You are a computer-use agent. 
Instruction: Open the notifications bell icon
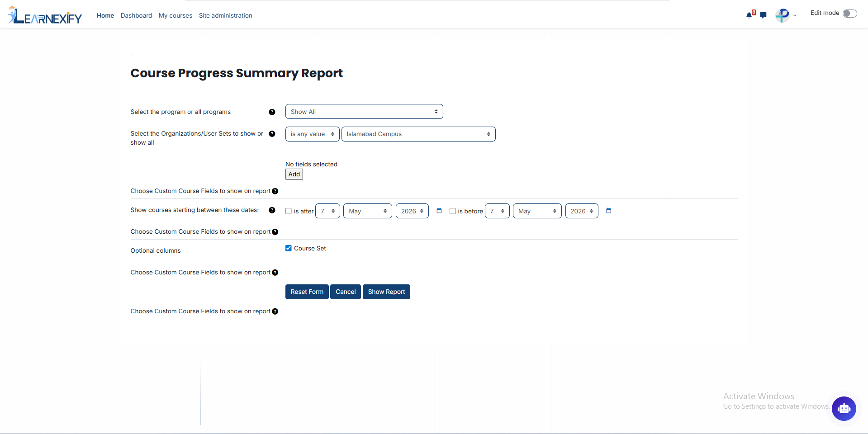749,15
